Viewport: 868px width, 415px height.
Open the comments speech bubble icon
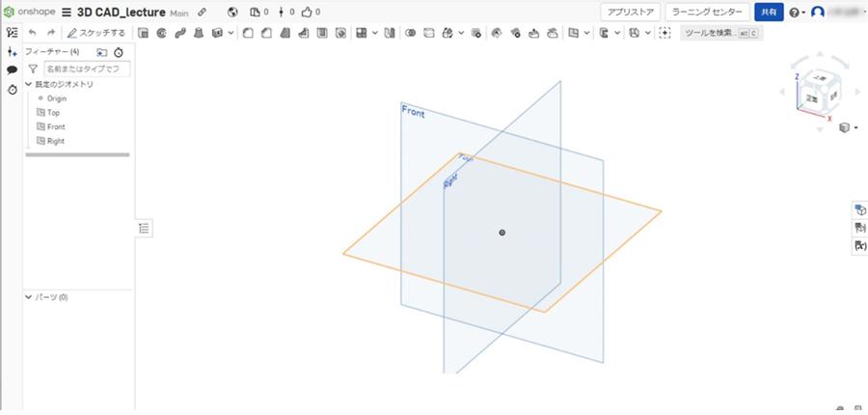[12, 69]
